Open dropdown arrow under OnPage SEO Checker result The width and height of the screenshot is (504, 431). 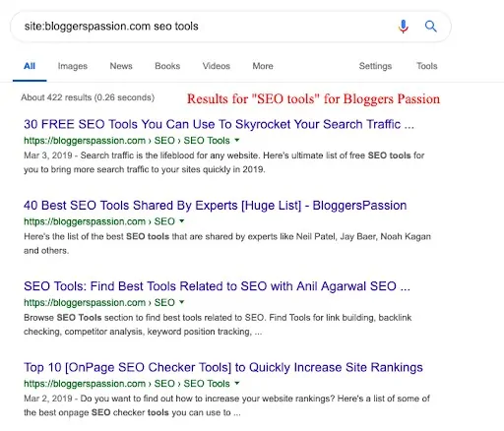[237, 383]
